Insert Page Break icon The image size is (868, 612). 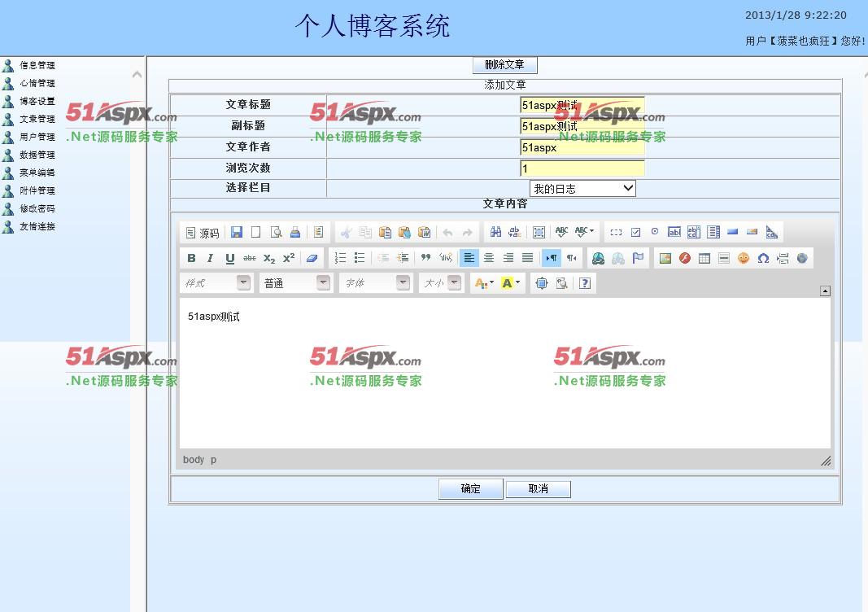(783, 258)
